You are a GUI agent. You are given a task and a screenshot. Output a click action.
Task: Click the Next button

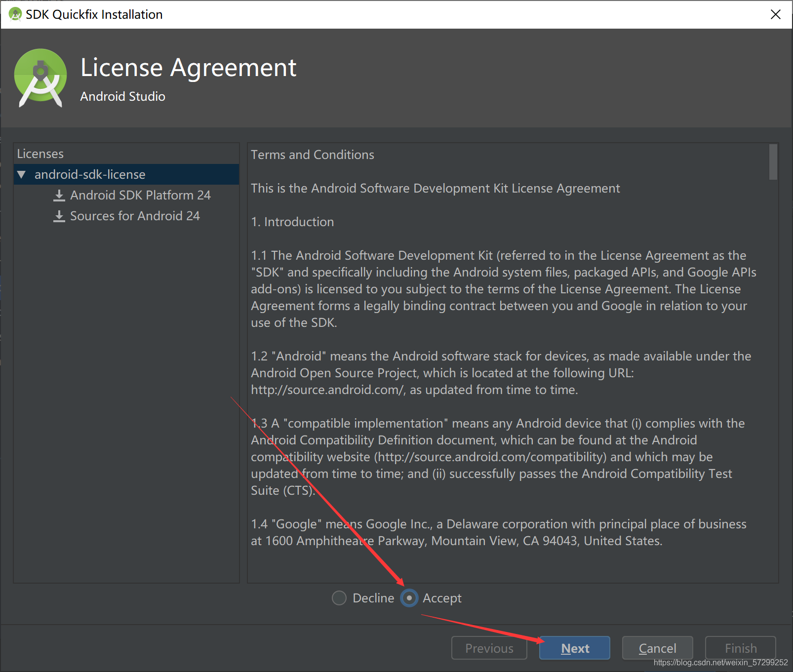point(575,648)
